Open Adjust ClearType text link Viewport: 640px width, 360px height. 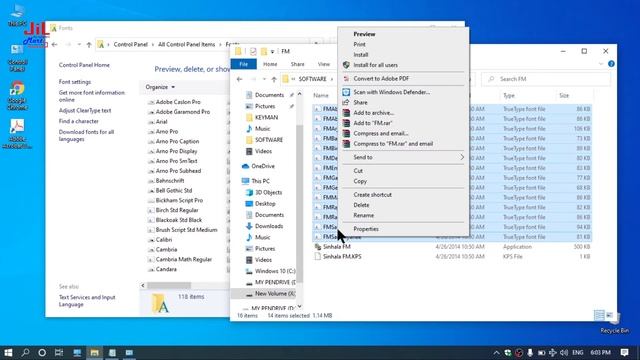85,111
